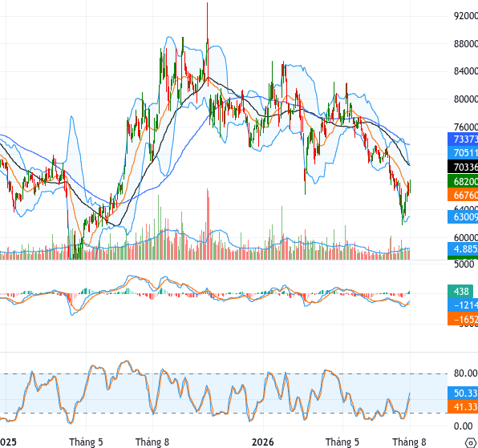Click the Tháng 8 label preceding 2026

pyautogui.click(x=152, y=442)
